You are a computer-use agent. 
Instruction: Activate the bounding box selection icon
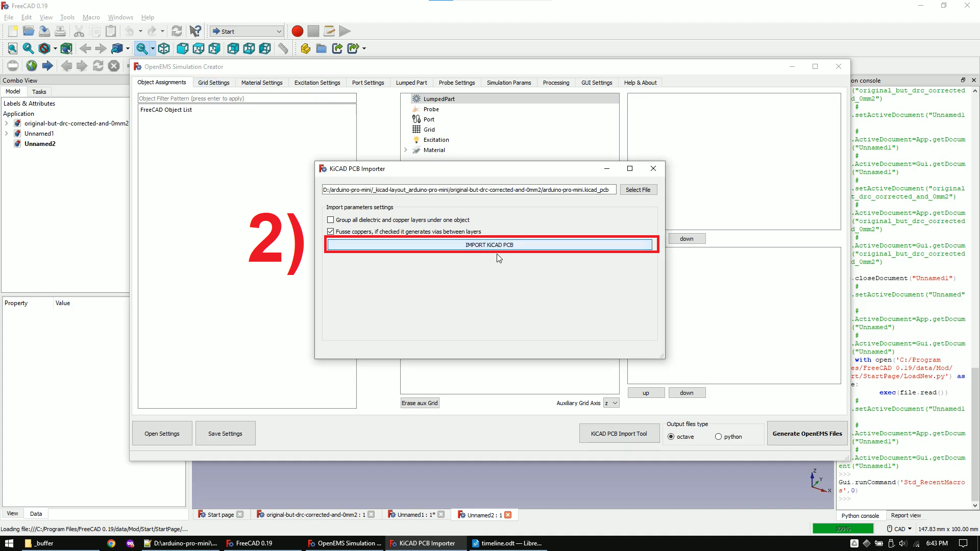66,48
